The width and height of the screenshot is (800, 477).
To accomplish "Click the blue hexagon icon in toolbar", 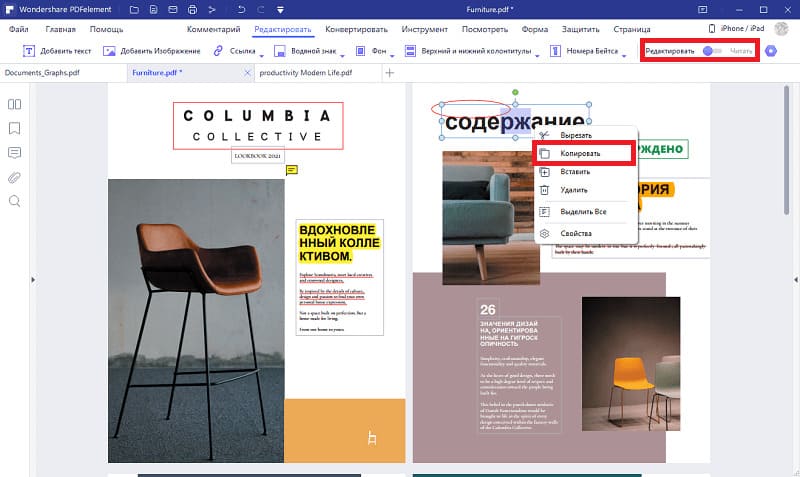I will [771, 51].
